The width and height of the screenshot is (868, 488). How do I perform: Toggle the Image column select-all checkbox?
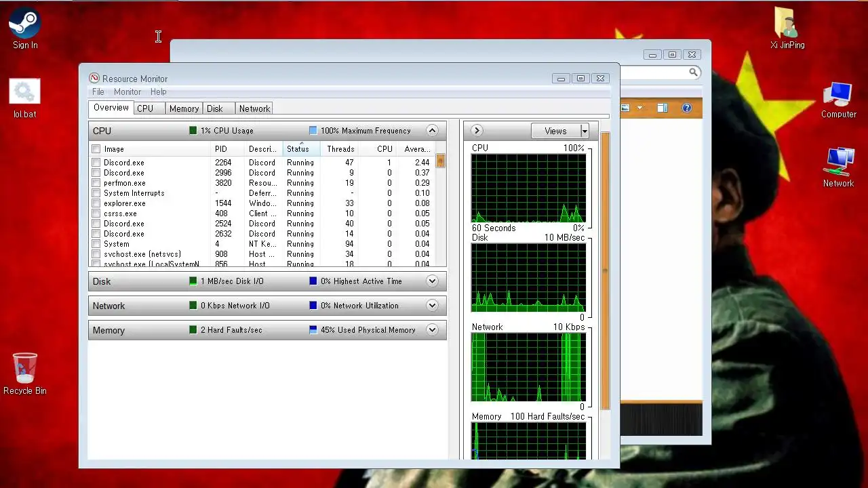pyautogui.click(x=96, y=149)
